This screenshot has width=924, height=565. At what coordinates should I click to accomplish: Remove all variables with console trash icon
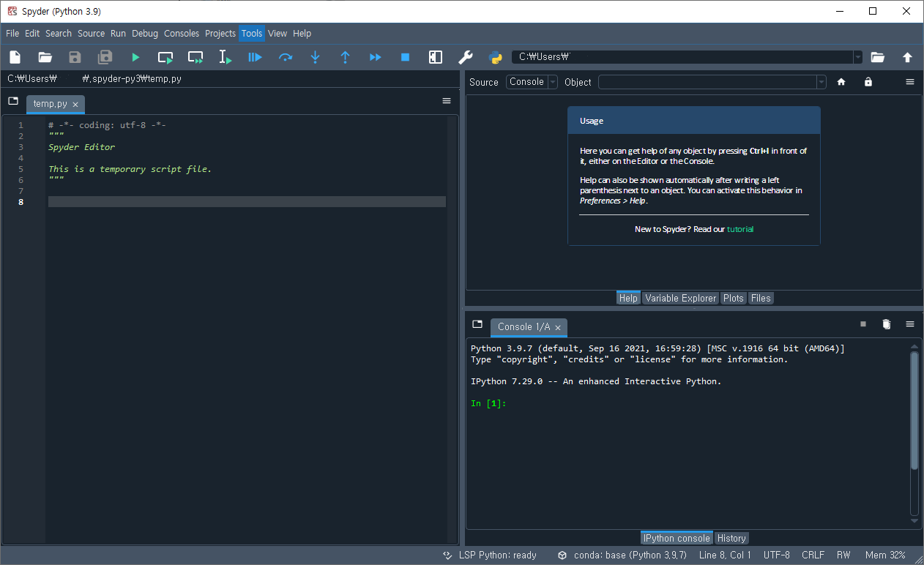tap(886, 324)
